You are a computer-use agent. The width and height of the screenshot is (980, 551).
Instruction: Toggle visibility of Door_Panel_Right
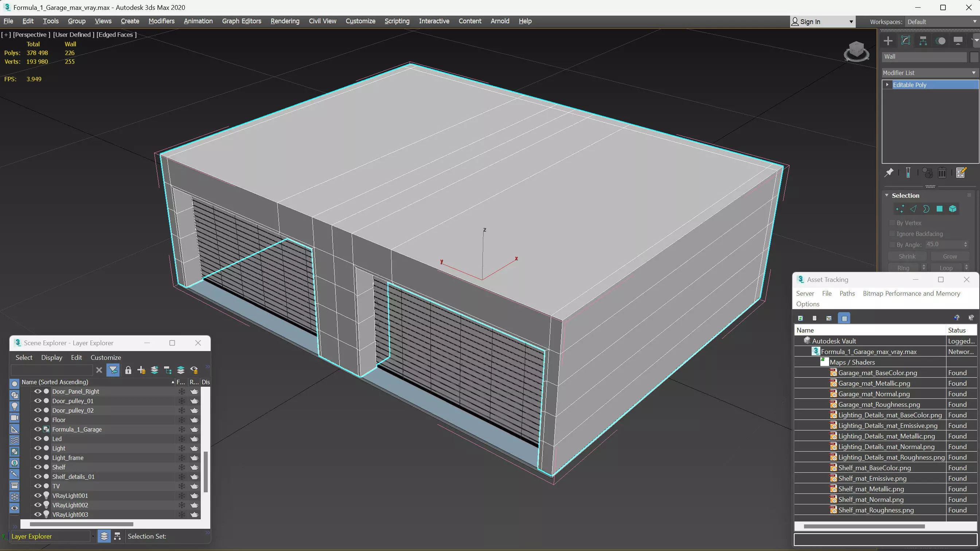coord(38,391)
